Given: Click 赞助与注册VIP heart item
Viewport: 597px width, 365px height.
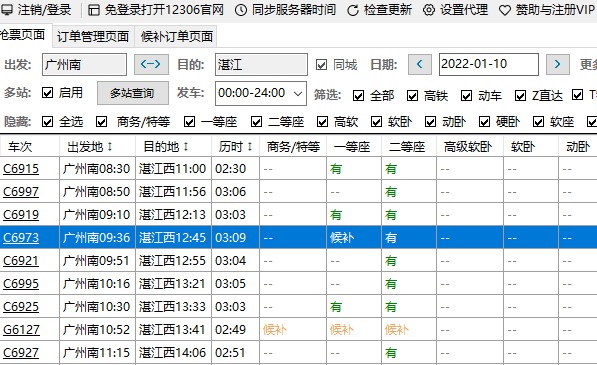Looking at the screenshot, I should (547, 10).
